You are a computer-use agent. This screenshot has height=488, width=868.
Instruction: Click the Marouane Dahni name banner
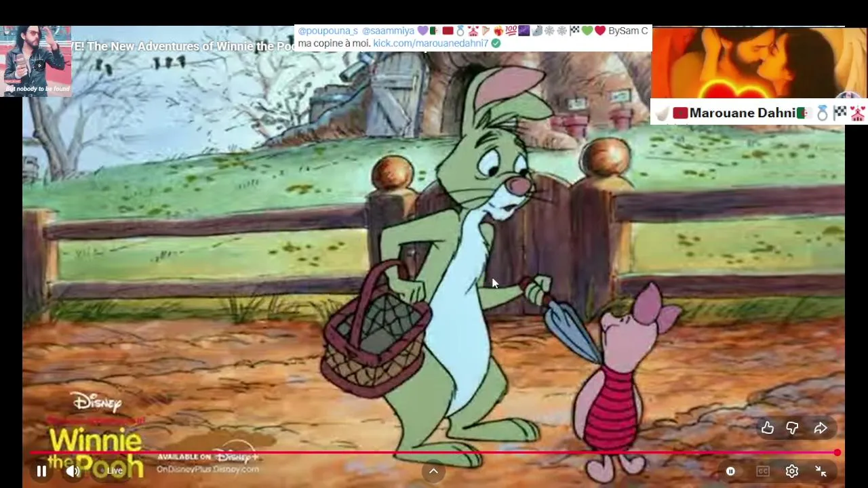point(759,113)
